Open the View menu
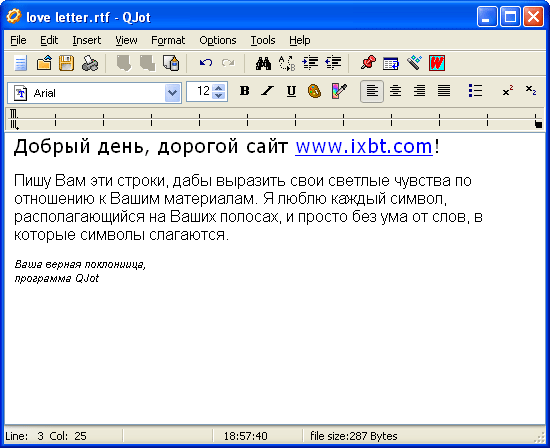Screen dimensions: 550x448 point(126,40)
